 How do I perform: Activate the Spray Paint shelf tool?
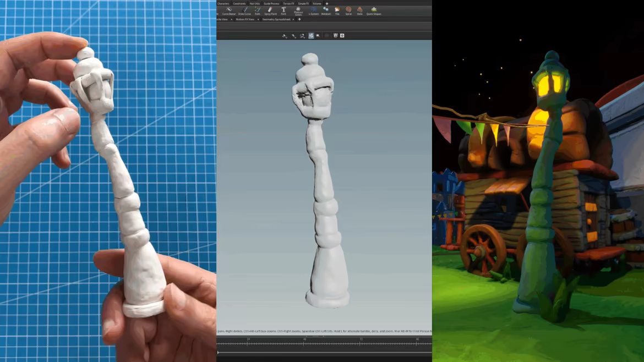click(x=270, y=10)
